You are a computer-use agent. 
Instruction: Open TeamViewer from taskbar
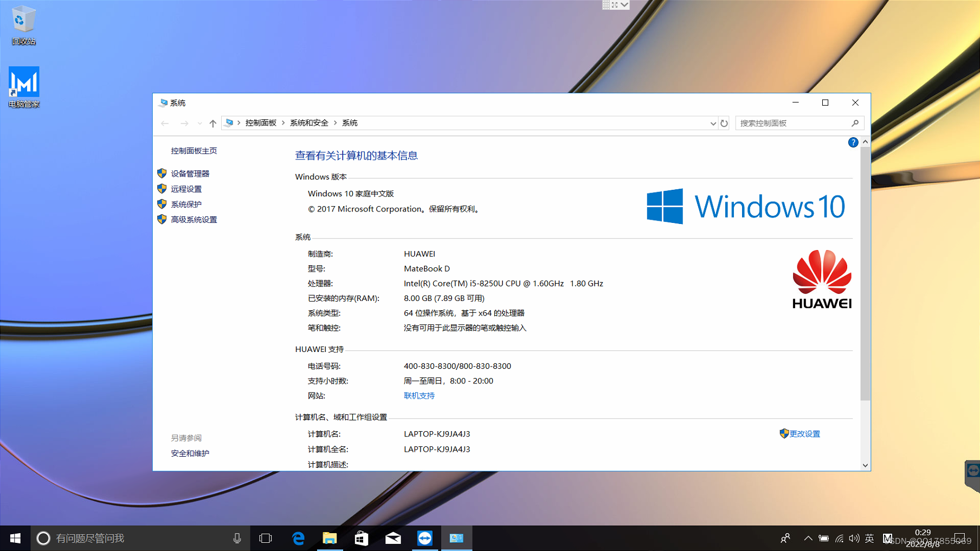pos(425,538)
